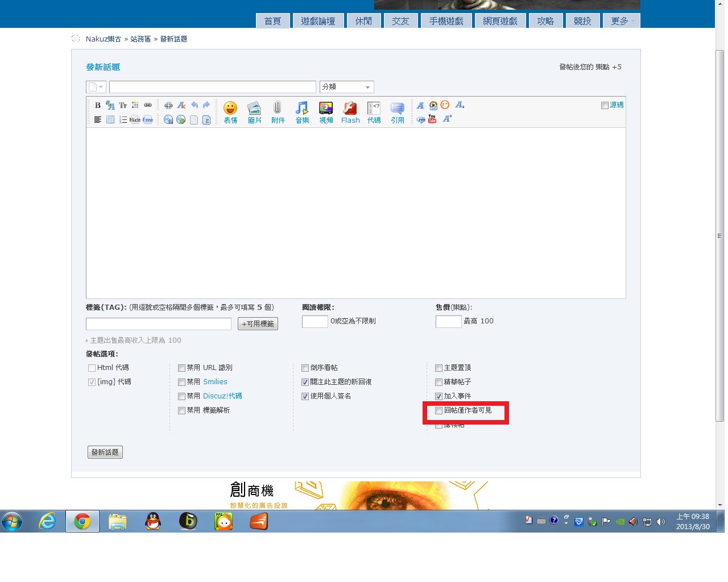Open the 休閒 nav tab
The image size is (728, 582).
pyautogui.click(x=364, y=21)
